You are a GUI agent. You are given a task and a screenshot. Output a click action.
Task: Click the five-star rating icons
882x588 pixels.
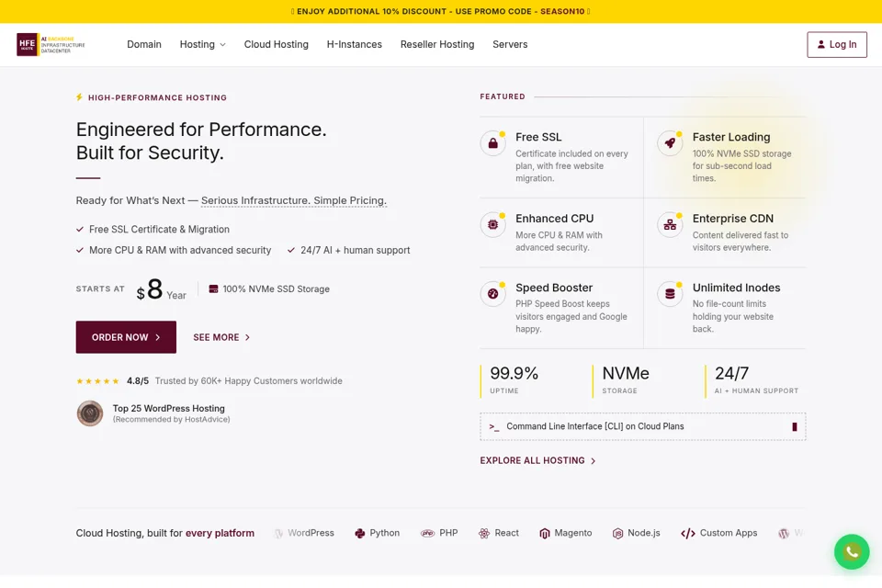pos(98,381)
